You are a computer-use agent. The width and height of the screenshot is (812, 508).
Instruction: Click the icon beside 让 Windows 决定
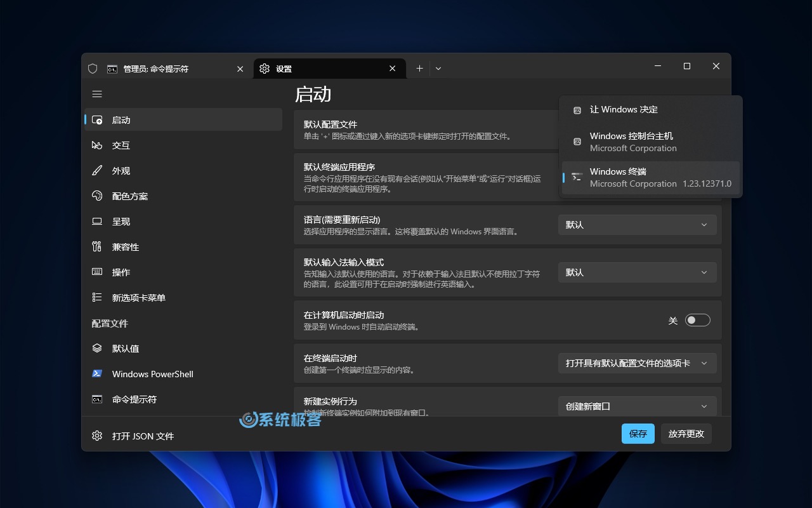coord(577,110)
